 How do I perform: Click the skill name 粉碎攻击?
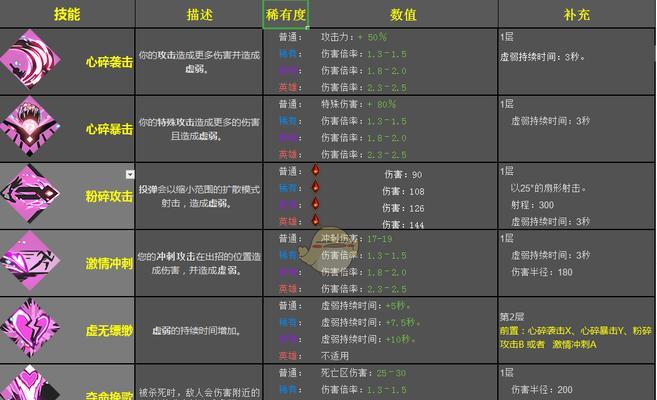click(x=109, y=196)
